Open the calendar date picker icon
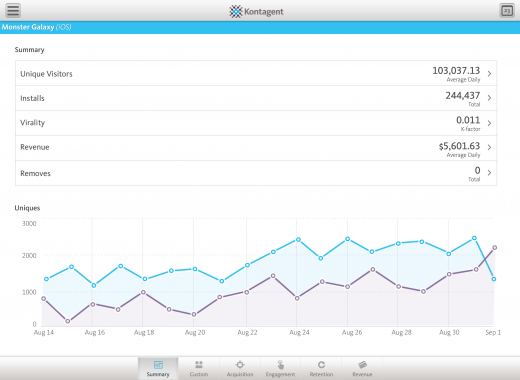 (507, 11)
